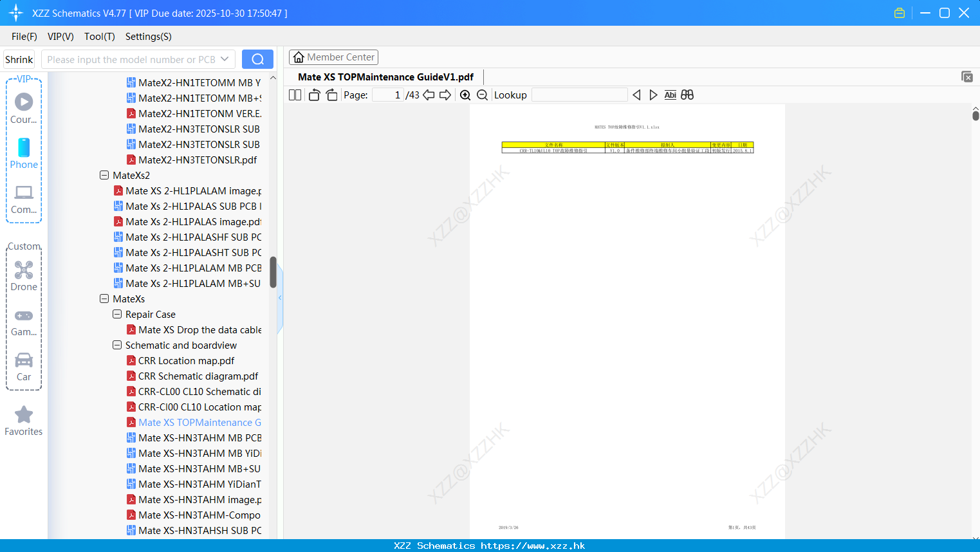Open Favorites star
Viewport: 980px width, 552px height.
point(24,421)
